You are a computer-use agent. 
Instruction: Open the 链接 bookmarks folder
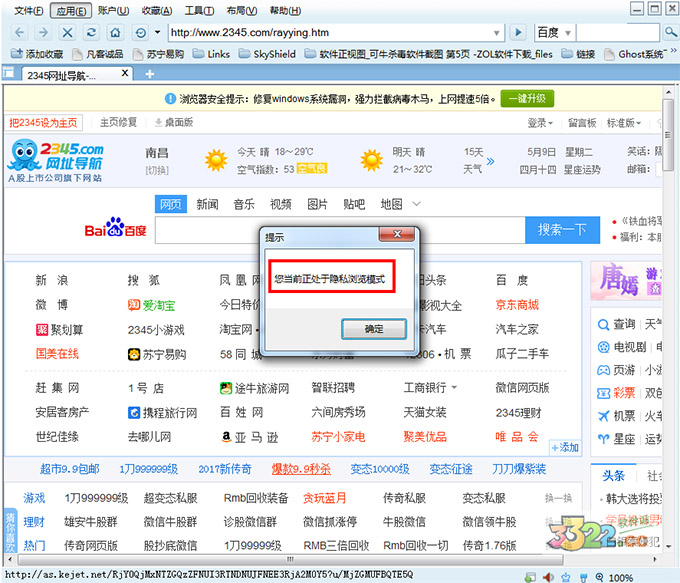tap(578, 54)
